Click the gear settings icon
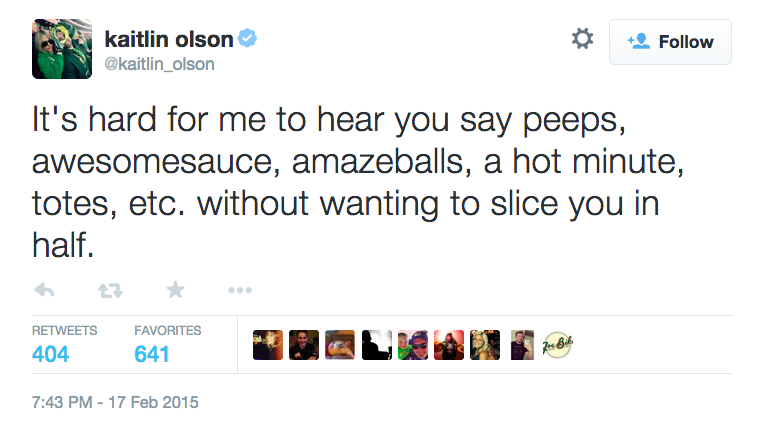766x433 pixels. coord(582,40)
